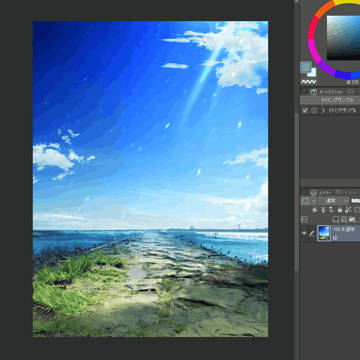Viewport: 360px width, 360px height.
Task: Click the layer opacity value field
Action: pos(356,201)
